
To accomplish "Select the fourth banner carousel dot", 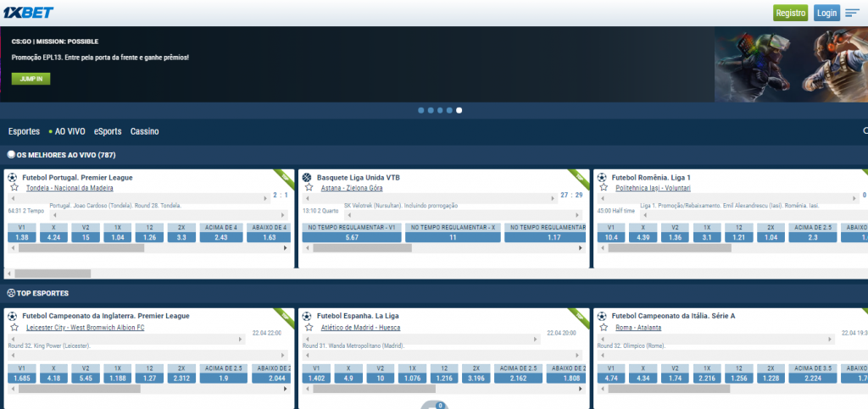I will point(449,111).
